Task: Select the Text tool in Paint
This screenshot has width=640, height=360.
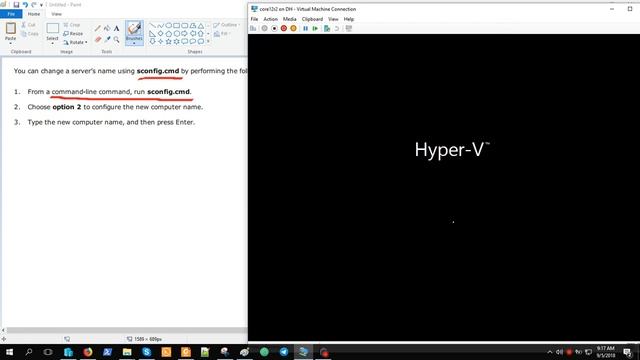Action: (116, 29)
